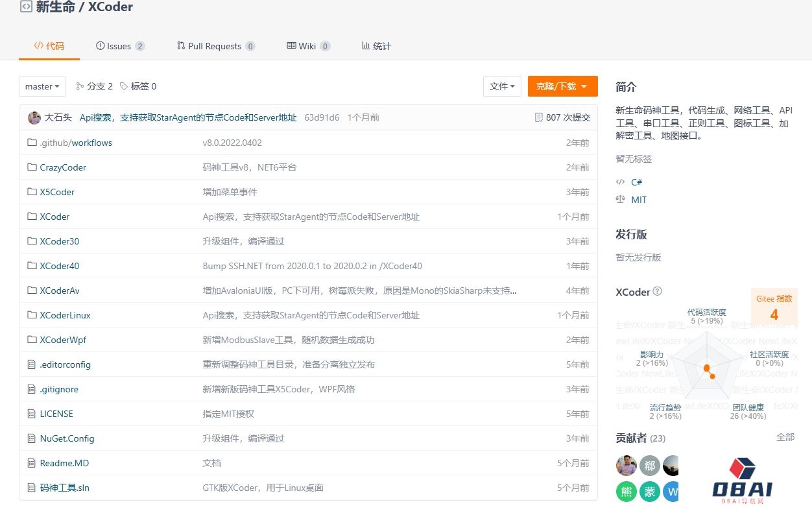Open the .editorconfig file
This screenshot has height=511, width=812.
66,364
